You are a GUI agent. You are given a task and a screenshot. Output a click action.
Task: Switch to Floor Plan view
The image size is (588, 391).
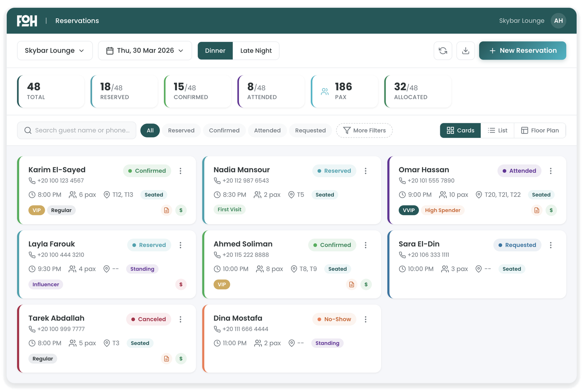pyautogui.click(x=540, y=130)
